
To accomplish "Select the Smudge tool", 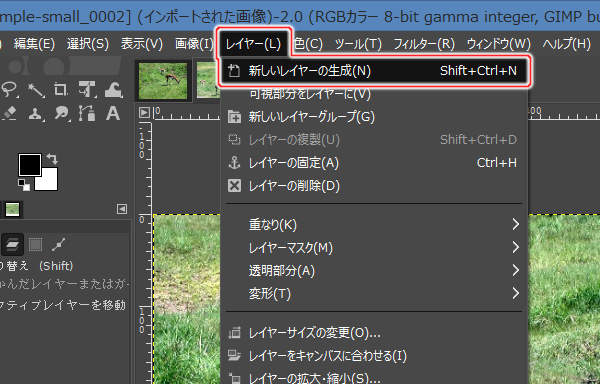I will (x=61, y=113).
